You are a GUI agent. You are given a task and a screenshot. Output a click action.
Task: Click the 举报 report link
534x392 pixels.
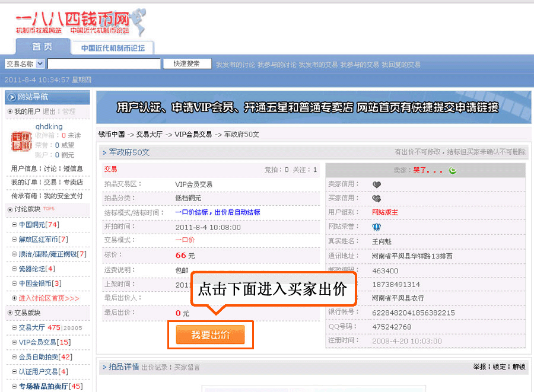[479, 367]
